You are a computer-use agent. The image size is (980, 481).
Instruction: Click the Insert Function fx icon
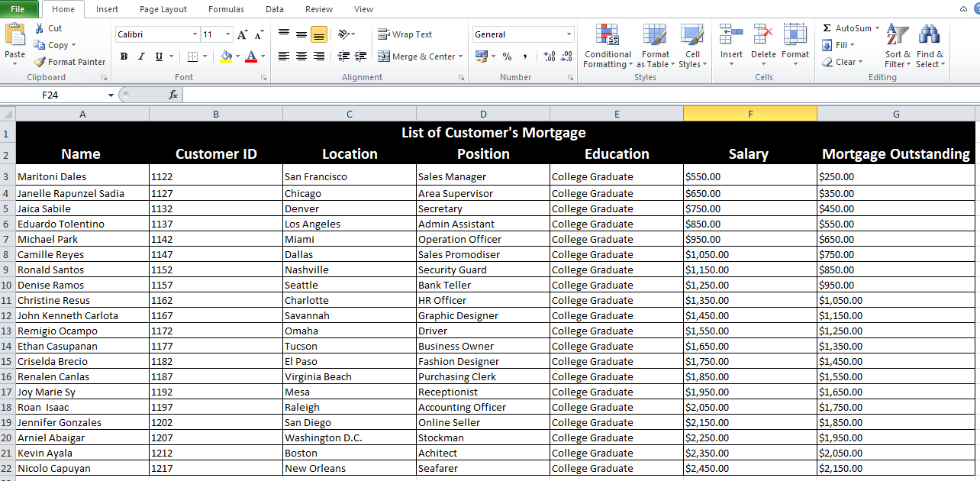(x=173, y=95)
